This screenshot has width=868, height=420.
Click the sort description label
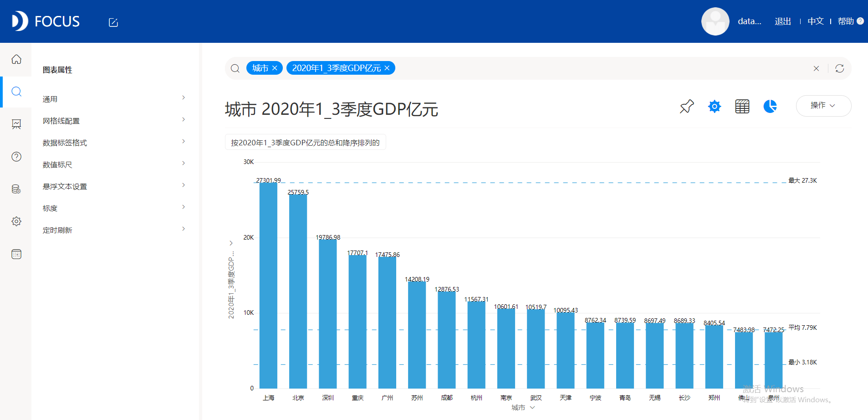coord(305,142)
